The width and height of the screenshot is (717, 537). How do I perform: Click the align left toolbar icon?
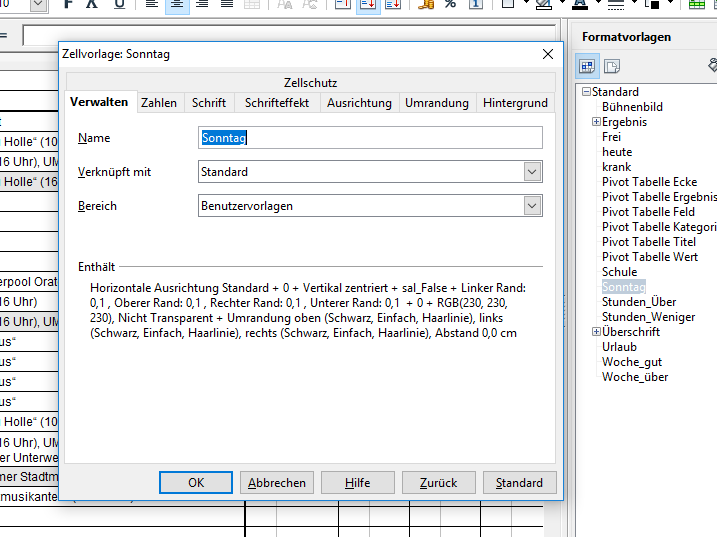pyautogui.click(x=150, y=5)
